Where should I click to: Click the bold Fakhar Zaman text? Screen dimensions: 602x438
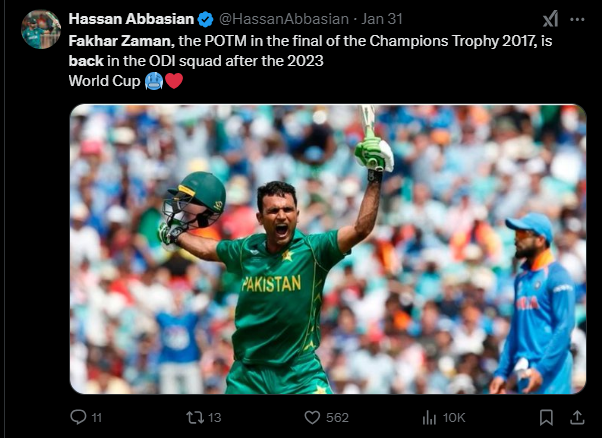(121, 41)
